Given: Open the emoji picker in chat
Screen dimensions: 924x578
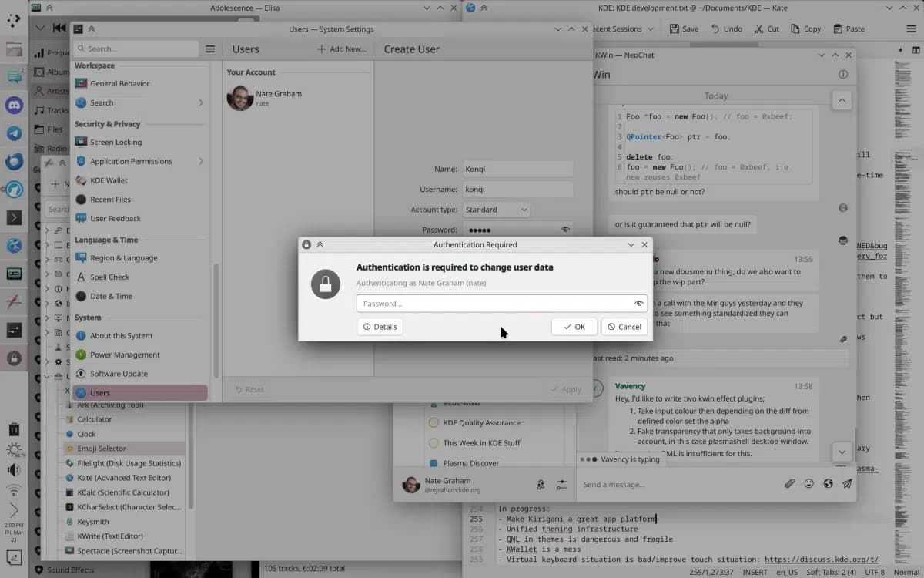Looking at the screenshot, I should [x=808, y=484].
